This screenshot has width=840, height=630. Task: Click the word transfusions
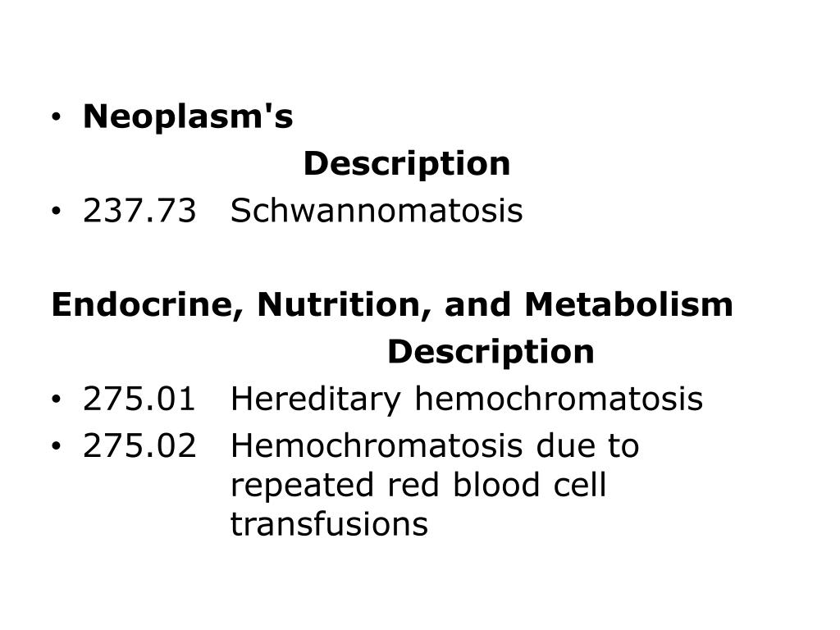[330, 524]
